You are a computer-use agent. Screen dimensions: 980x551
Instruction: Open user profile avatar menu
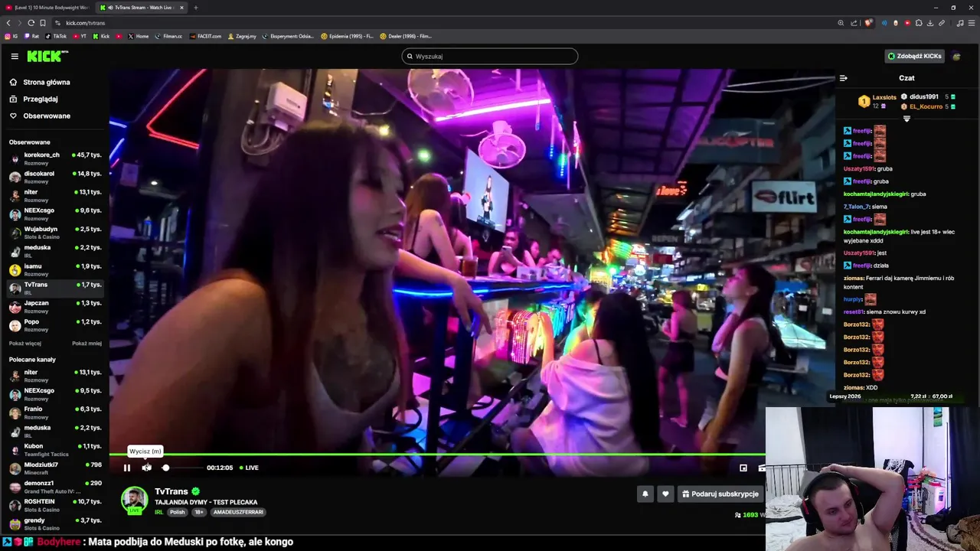click(x=956, y=56)
